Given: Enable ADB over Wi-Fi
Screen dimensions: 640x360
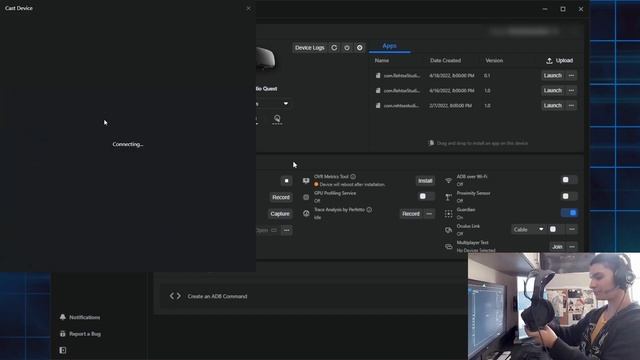Looking at the screenshot, I should click(x=569, y=180).
